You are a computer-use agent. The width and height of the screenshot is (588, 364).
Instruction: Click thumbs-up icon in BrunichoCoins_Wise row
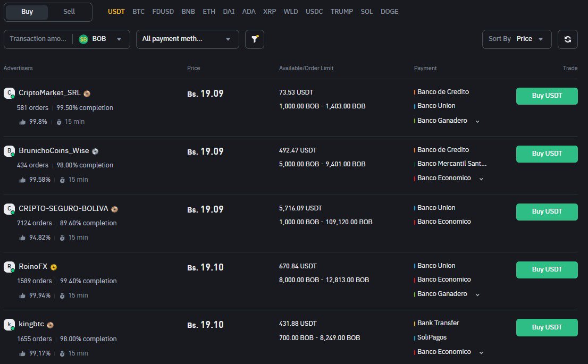point(22,180)
